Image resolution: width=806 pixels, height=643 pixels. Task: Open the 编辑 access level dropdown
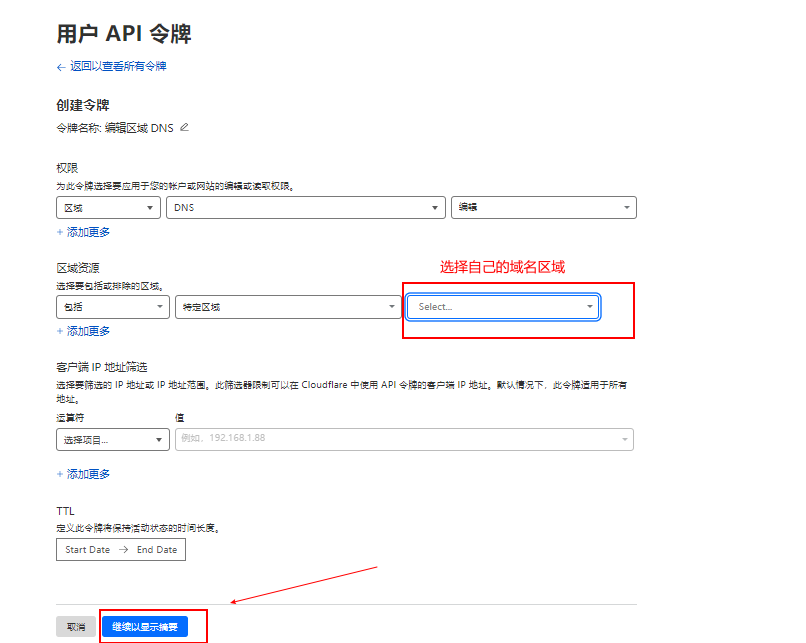point(544,208)
